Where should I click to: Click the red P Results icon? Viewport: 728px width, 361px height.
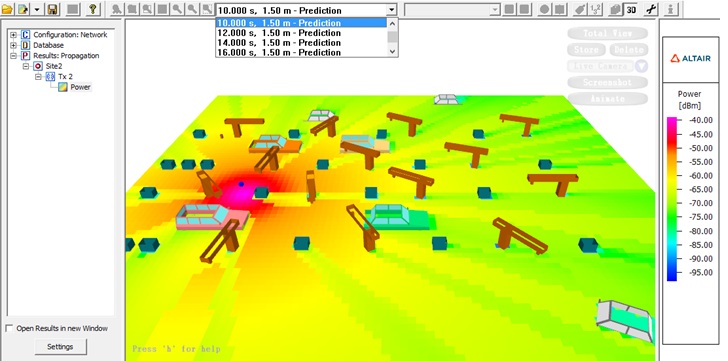pyautogui.click(x=25, y=56)
